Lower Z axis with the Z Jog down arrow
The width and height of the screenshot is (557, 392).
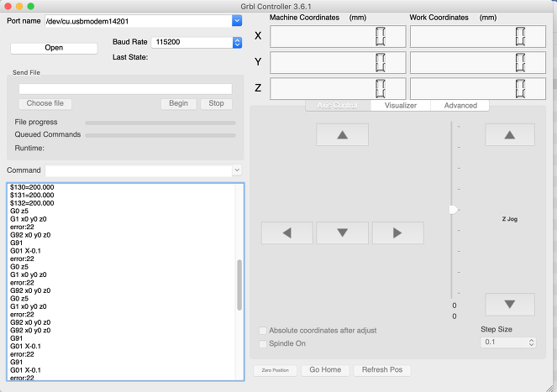point(510,305)
